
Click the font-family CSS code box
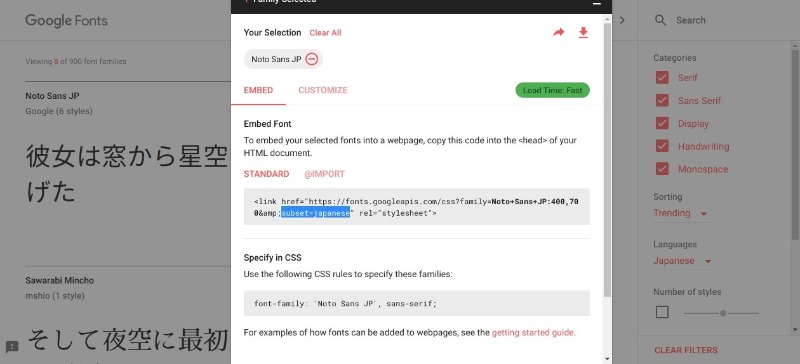417,303
